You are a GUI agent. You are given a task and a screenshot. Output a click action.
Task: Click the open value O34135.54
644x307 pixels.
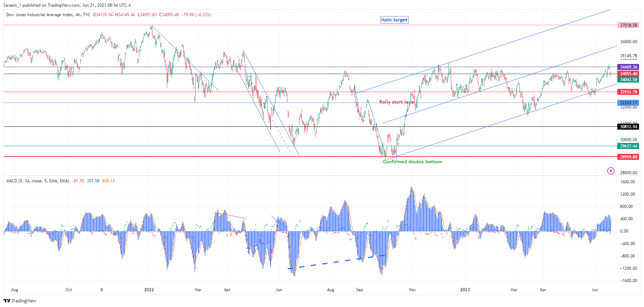tap(103, 15)
